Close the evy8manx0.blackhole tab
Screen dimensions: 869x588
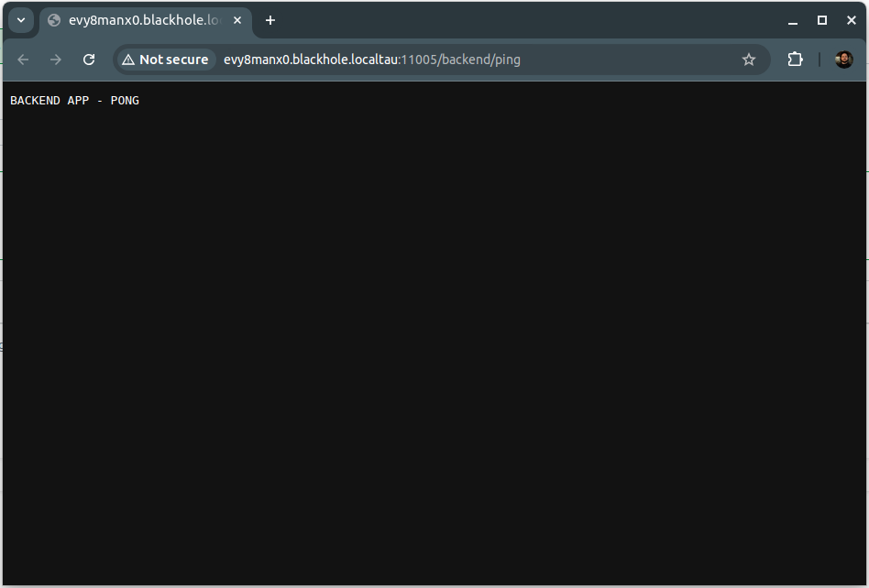[237, 20]
